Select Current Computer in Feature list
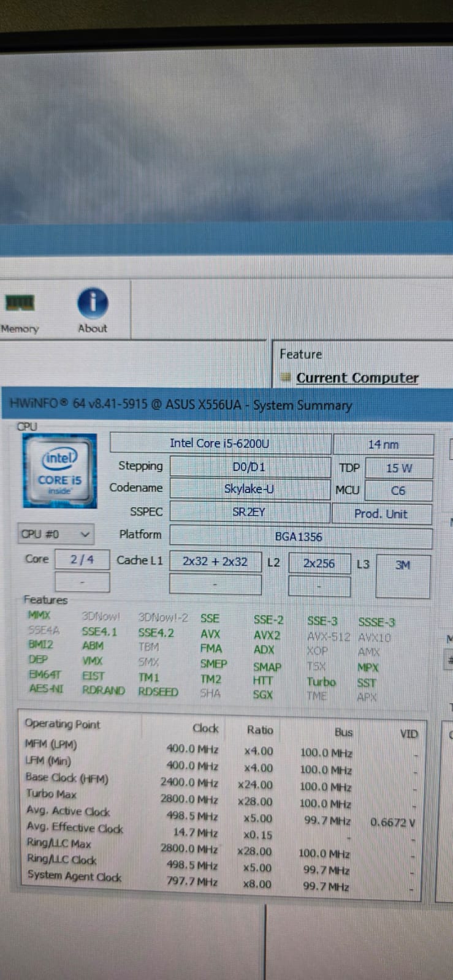 tap(357, 378)
